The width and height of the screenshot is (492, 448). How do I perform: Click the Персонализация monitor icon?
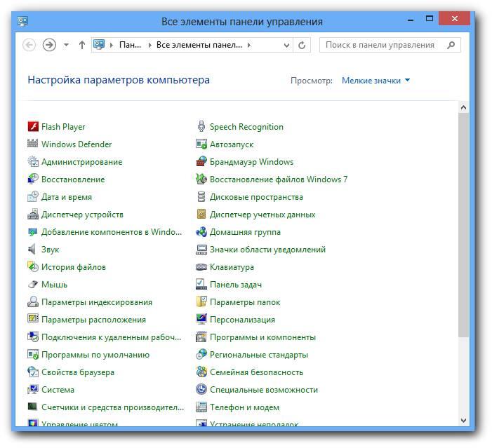pyautogui.click(x=201, y=319)
